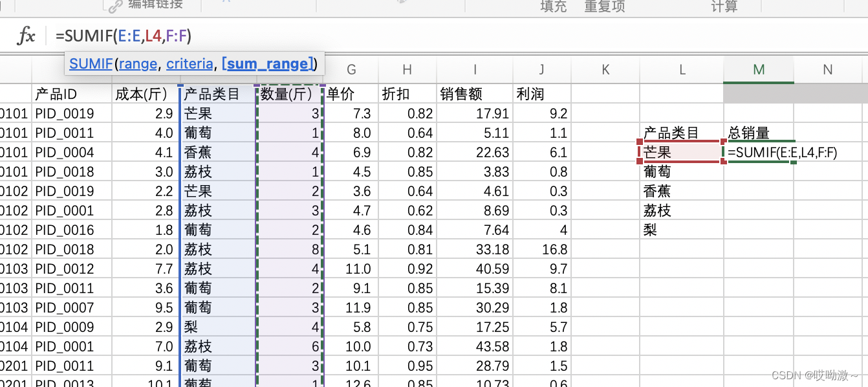This screenshot has height=387, width=868.
Task: Select the sales amount cell 43.58
Action: click(475, 346)
